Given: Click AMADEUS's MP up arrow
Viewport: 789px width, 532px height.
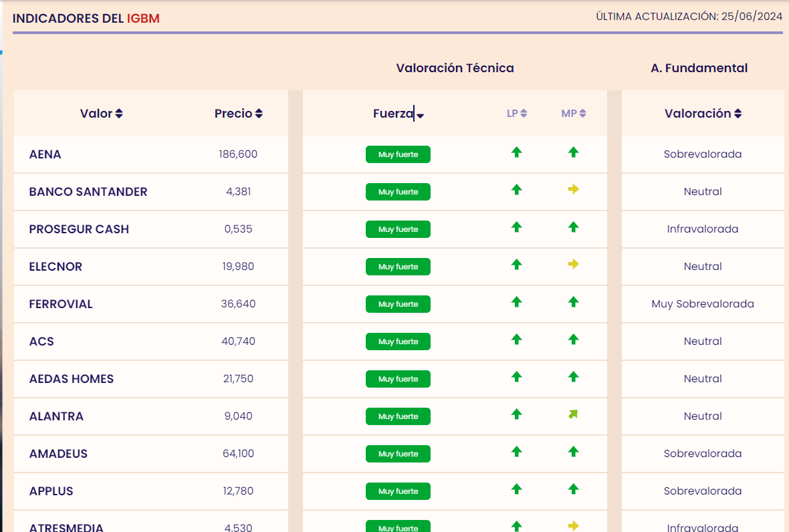Looking at the screenshot, I should pyautogui.click(x=574, y=452).
